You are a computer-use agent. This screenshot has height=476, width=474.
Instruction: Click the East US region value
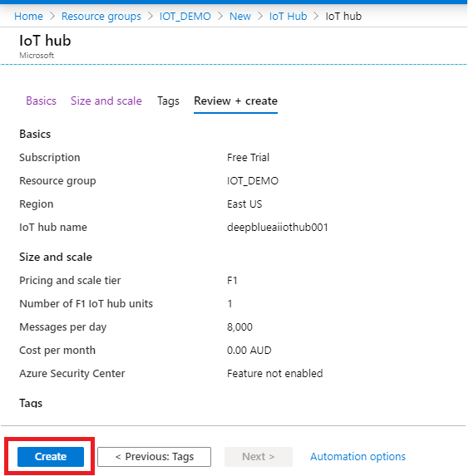244,204
